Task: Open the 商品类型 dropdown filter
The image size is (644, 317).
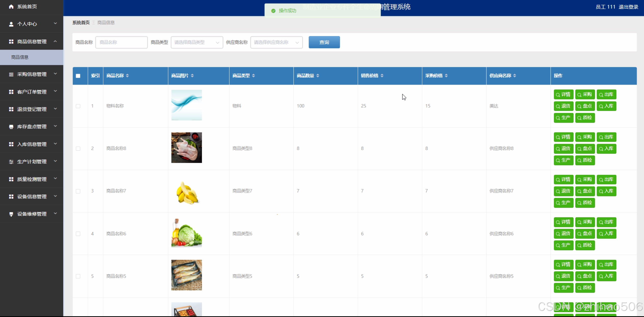Action: 197,42
